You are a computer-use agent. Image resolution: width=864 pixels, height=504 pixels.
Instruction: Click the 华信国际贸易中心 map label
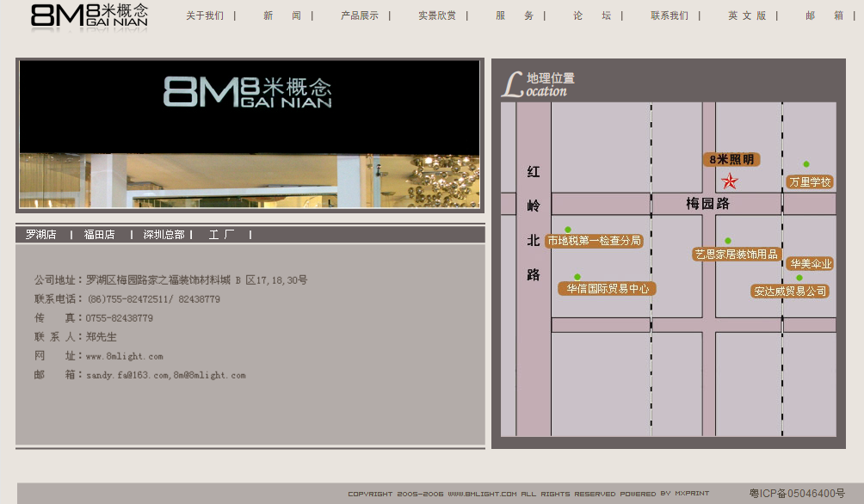[609, 288]
